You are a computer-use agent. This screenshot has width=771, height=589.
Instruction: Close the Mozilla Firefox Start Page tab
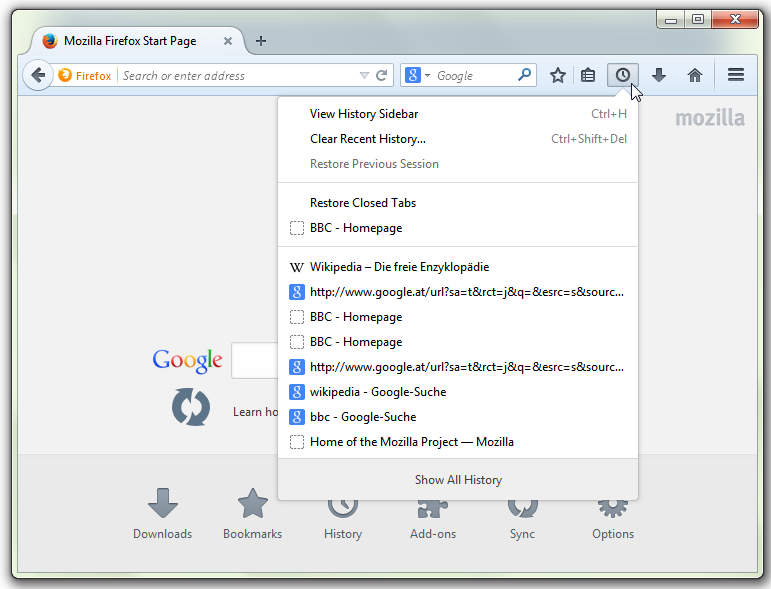(228, 41)
